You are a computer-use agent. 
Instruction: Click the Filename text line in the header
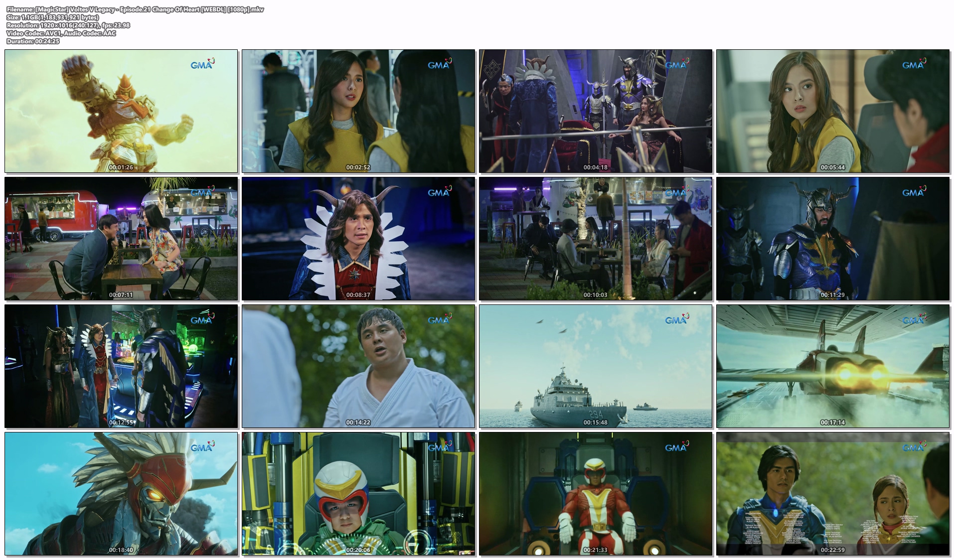(x=135, y=9)
